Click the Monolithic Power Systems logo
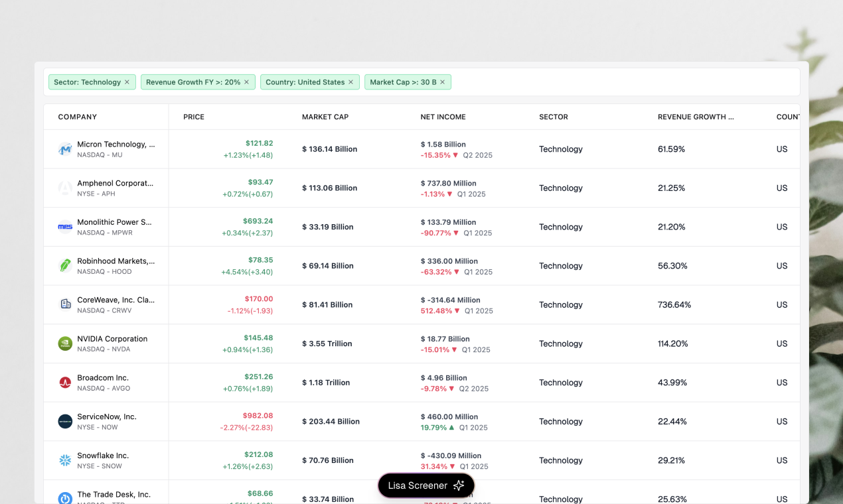The height and width of the screenshot is (504, 843). (x=65, y=227)
